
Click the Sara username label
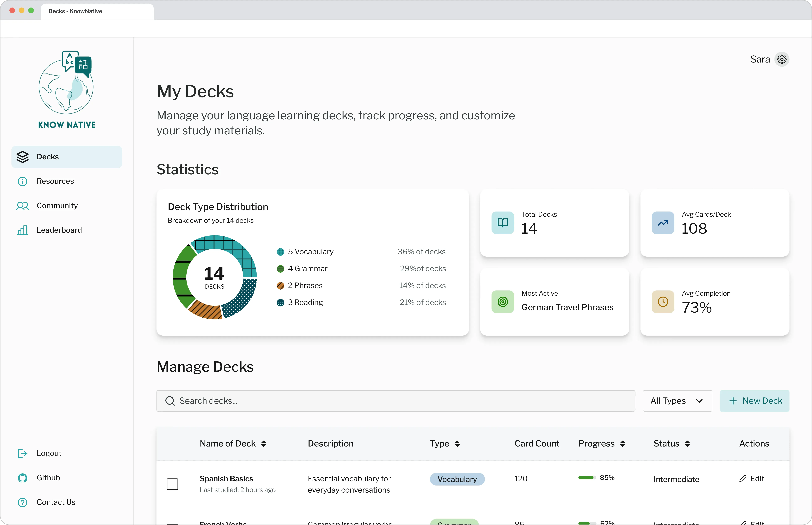coord(760,59)
